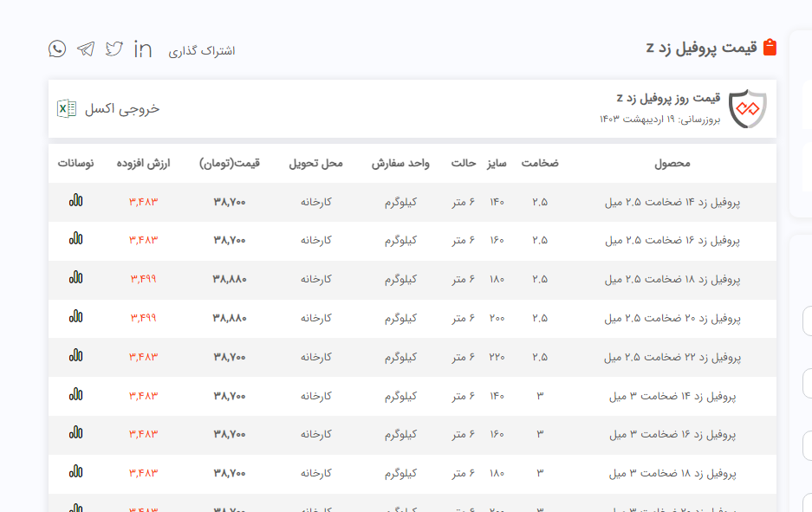This screenshot has width=812, height=512.
Task: Share page via LinkedIn icon
Action: pyautogui.click(x=143, y=49)
